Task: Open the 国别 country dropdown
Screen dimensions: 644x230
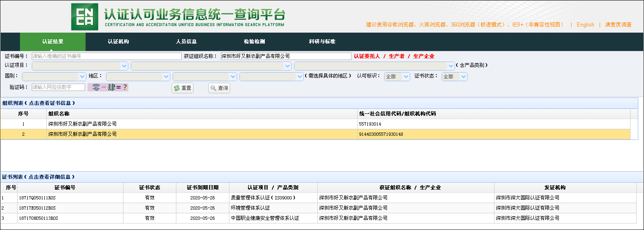Action: pyautogui.click(x=54, y=76)
